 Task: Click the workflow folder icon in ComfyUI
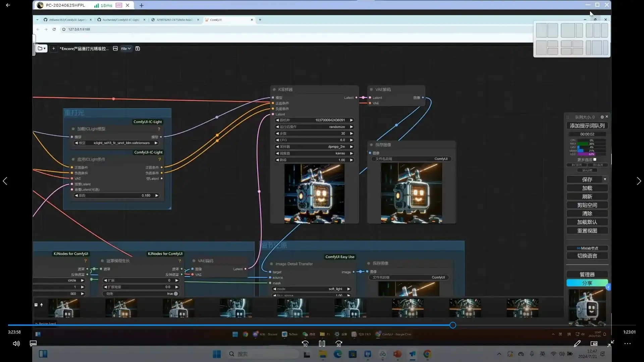[40, 49]
